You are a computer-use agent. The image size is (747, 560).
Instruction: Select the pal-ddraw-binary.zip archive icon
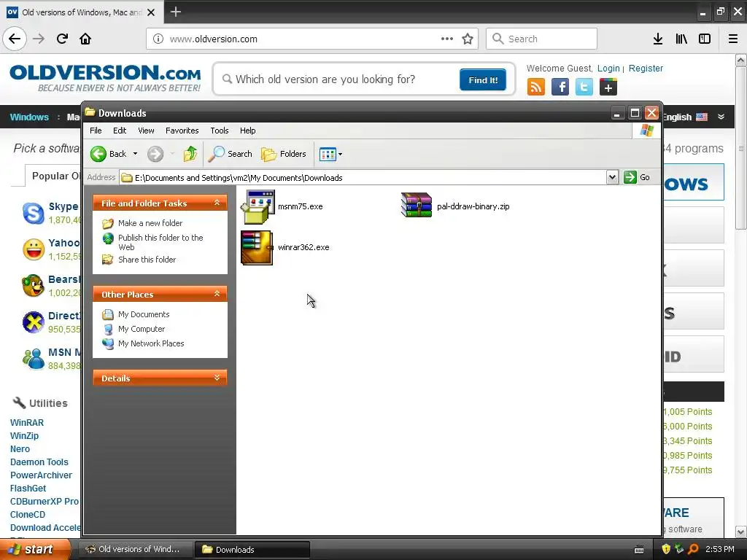417,205
